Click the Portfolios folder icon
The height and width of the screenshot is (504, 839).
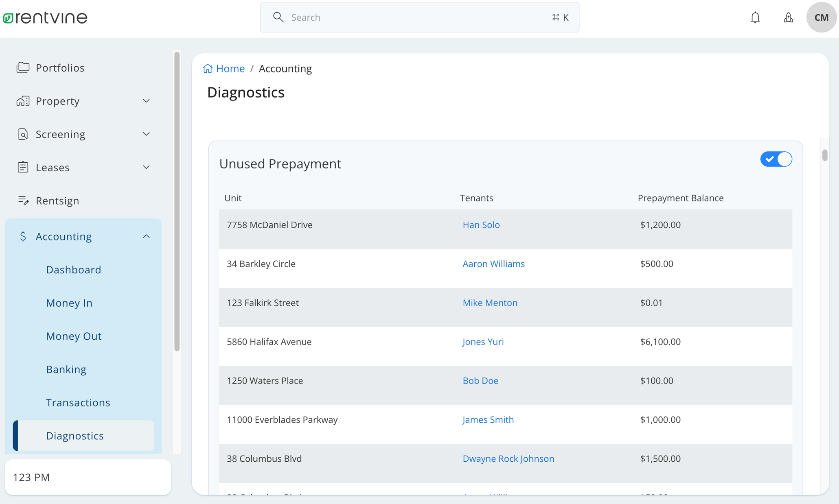tap(23, 68)
